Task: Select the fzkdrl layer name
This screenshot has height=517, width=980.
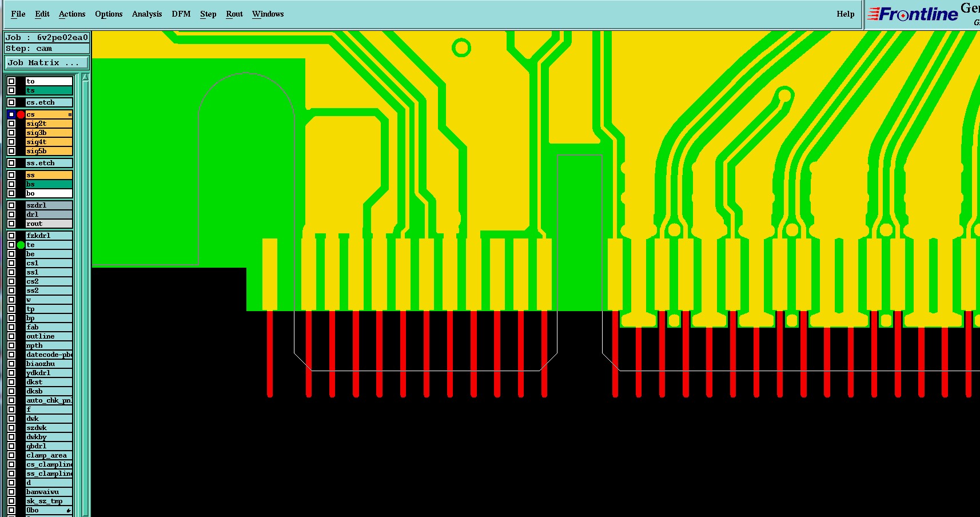Action: tap(49, 236)
